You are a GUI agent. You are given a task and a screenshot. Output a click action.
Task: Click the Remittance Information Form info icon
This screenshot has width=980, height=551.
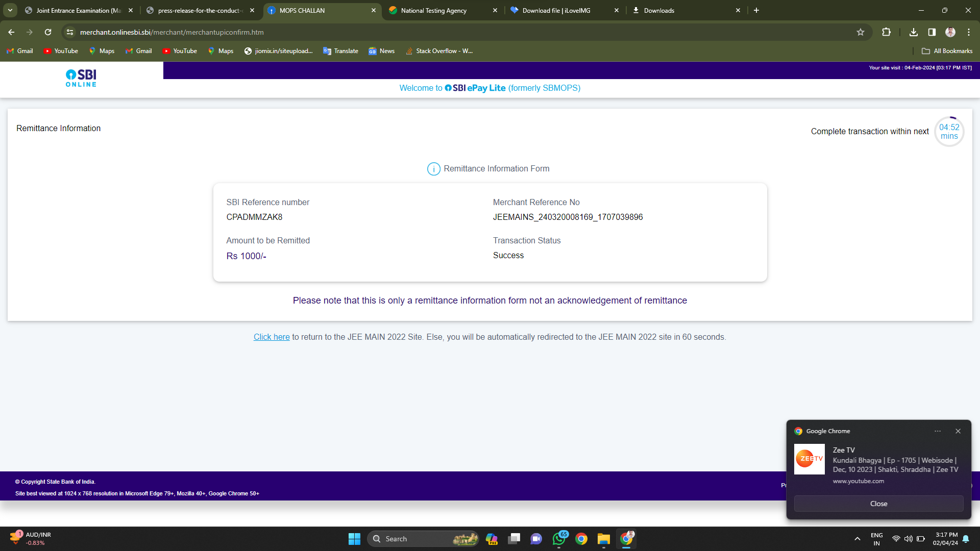coord(433,169)
